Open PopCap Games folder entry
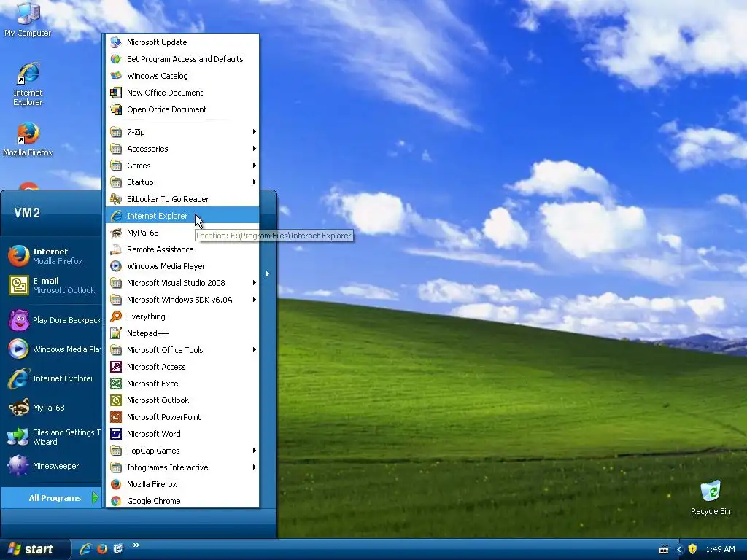The width and height of the screenshot is (747, 560). (x=182, y=451)
